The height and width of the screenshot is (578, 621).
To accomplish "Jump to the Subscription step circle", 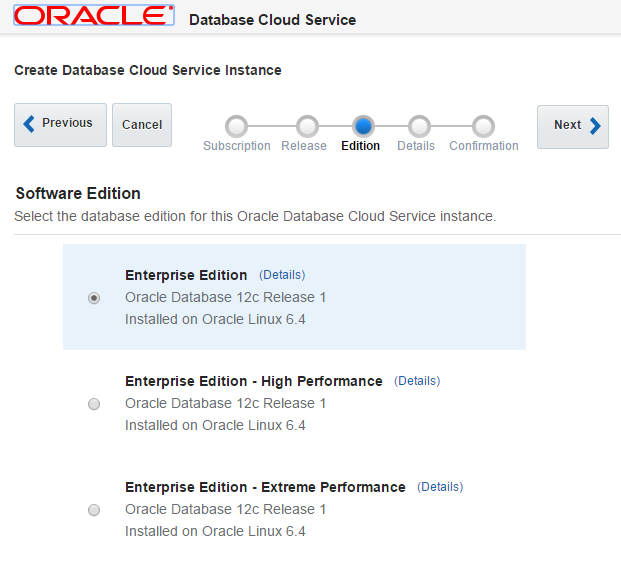I will pos(236,126).
